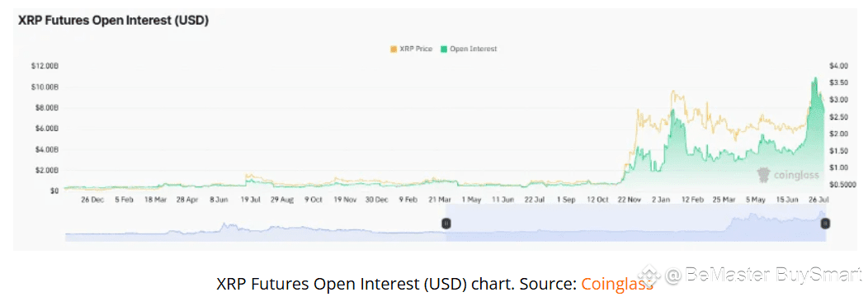Grab the right range slider handle
The width and height of the screenshot is (868, 297).
pyautogui.click(x=825, y=223)
